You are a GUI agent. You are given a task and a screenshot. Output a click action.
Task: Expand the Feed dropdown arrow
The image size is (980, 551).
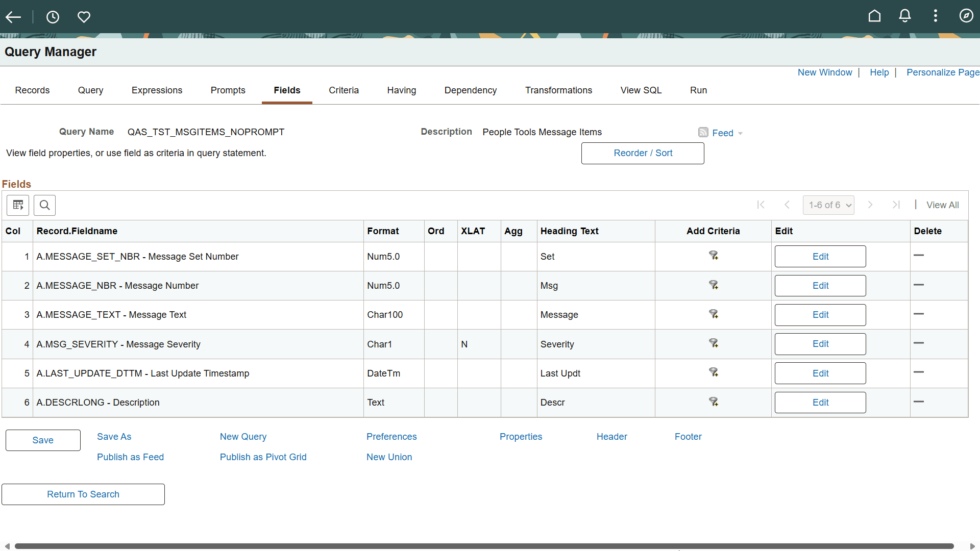[x=741, y=133]
